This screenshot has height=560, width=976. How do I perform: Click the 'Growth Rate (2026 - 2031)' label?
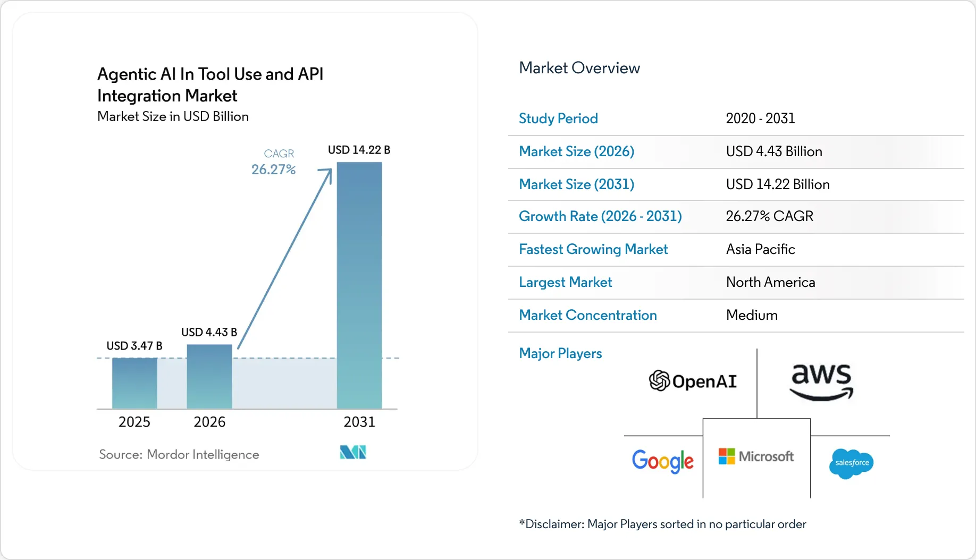tap(600, 216)
